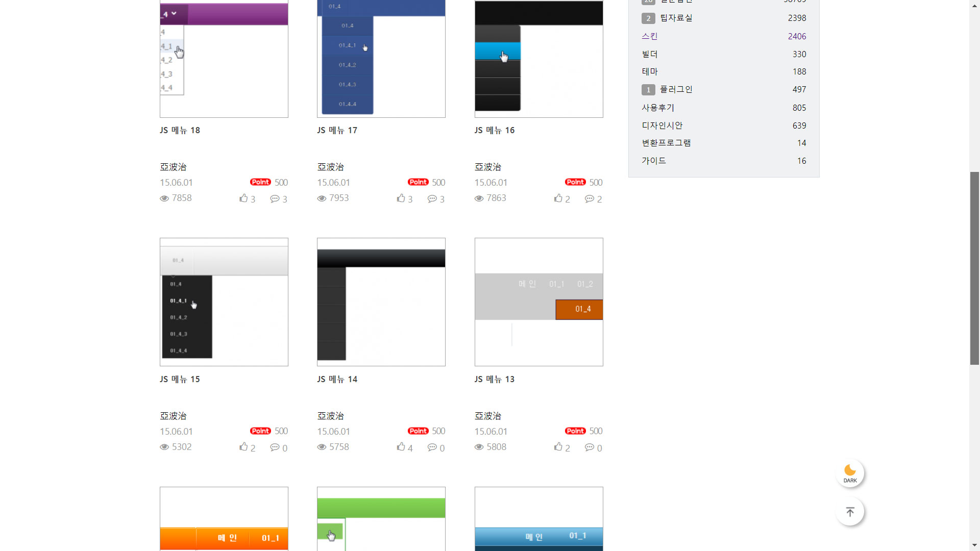Click the scrollbar down arrow
The width and height of the screenshot is (980, 551).
pyautogui.click(x=974, y=545)
